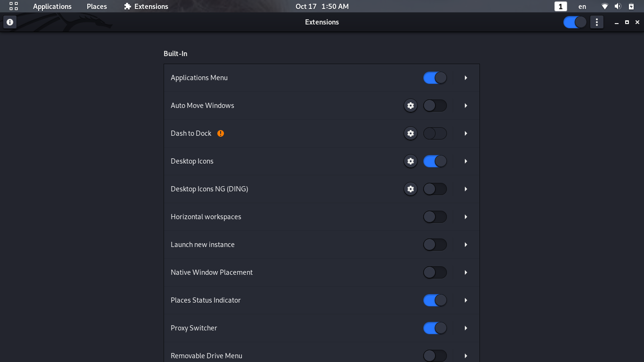Open the Applications menu in top bar
Viewport: 644px width, 362px height.
(52, 7)
